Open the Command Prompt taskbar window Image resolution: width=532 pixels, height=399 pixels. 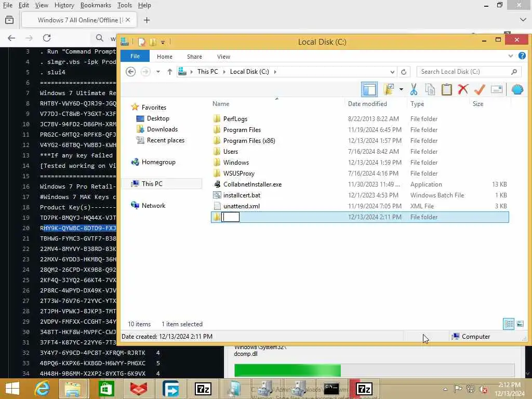pos(331,389)
